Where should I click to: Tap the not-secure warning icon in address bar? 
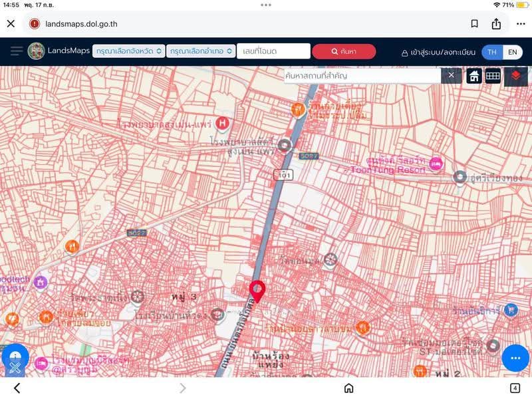pyautogui.click(x=35, y=24)
